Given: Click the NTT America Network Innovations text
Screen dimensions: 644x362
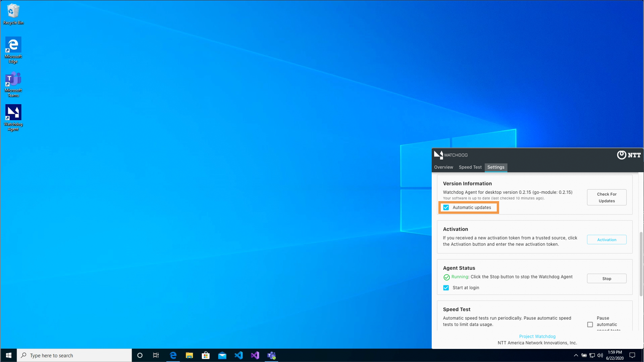Looking at the screenshot, I should point(537,343).
